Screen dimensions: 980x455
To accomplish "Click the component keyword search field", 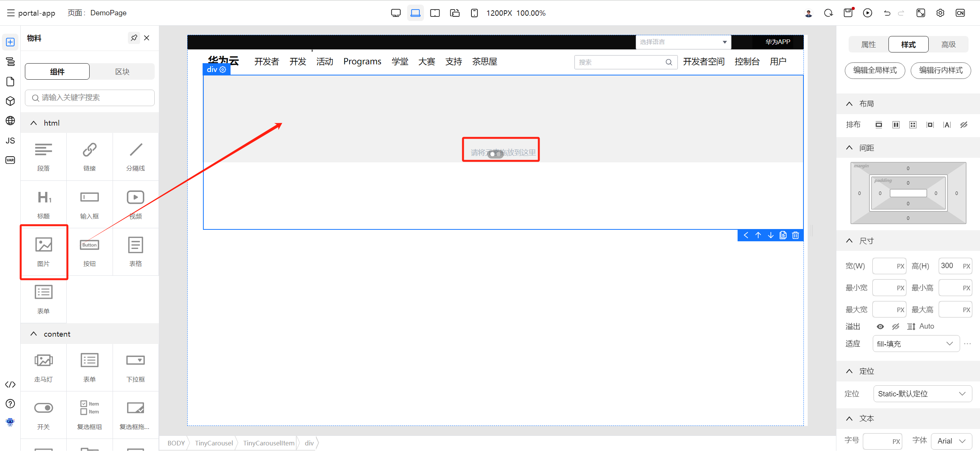I will click(90, 98).
